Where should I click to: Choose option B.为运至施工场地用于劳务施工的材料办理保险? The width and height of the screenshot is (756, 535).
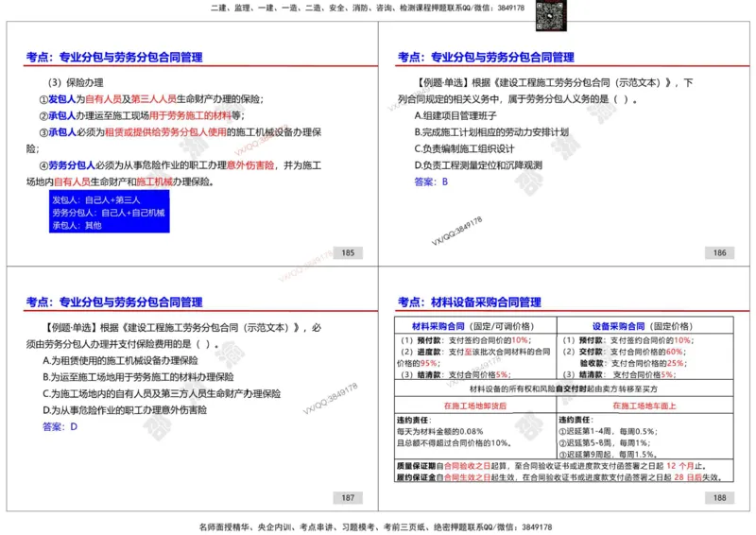pos(138,377)
